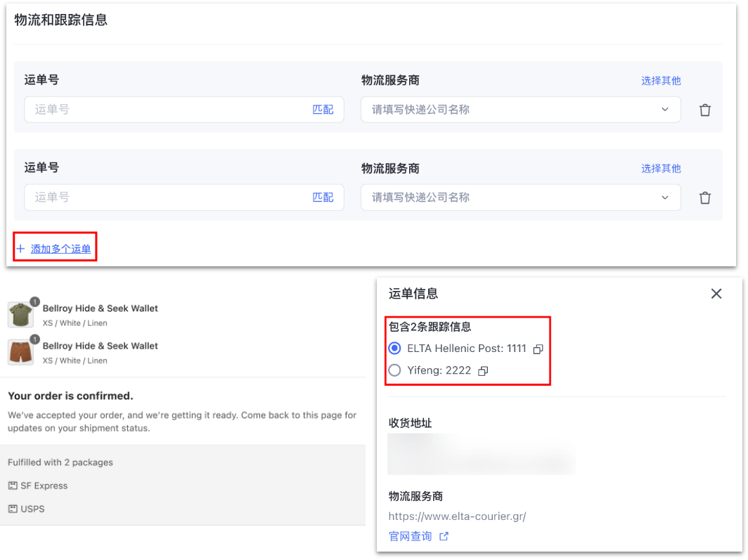Click the package icon beside SF Express
Screen dimensions: 748x560
[x=13, y=486]
